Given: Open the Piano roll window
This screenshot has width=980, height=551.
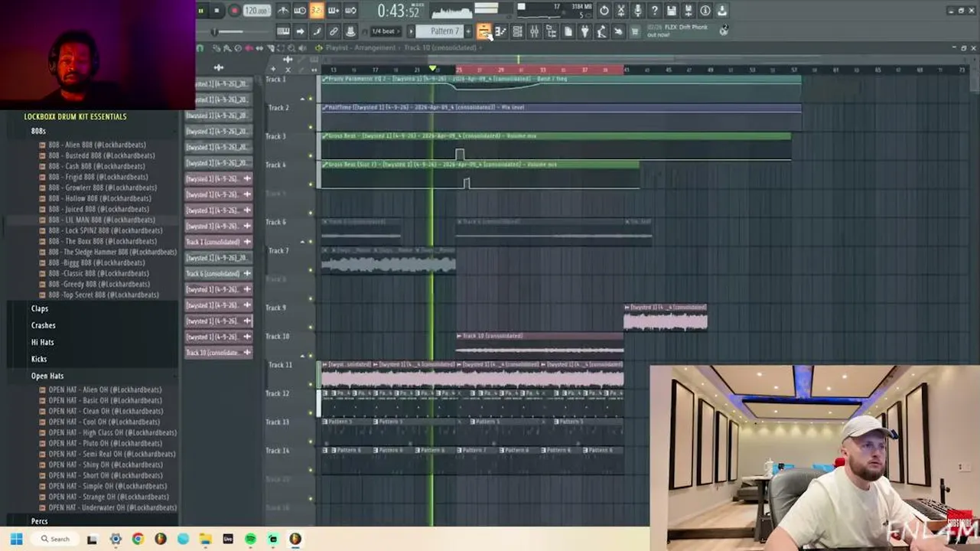Looking at the screenshot, I should (500, 31).
